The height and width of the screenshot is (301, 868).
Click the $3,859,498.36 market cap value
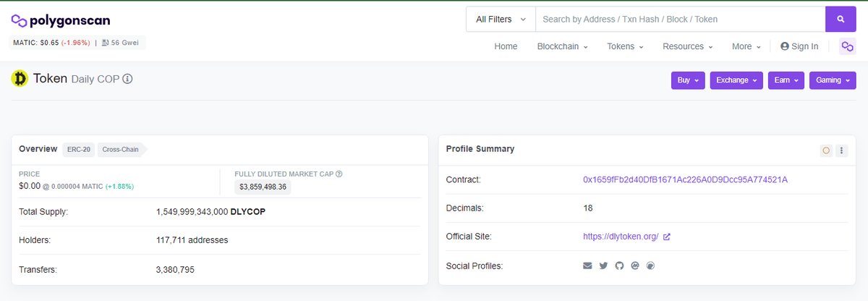coord(263,187)
